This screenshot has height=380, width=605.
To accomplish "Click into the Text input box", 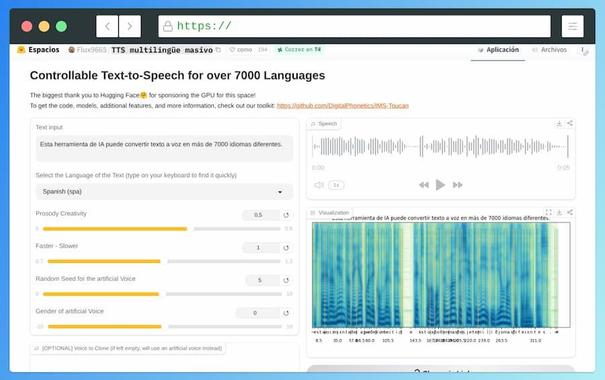I will [x=164, y=149].
